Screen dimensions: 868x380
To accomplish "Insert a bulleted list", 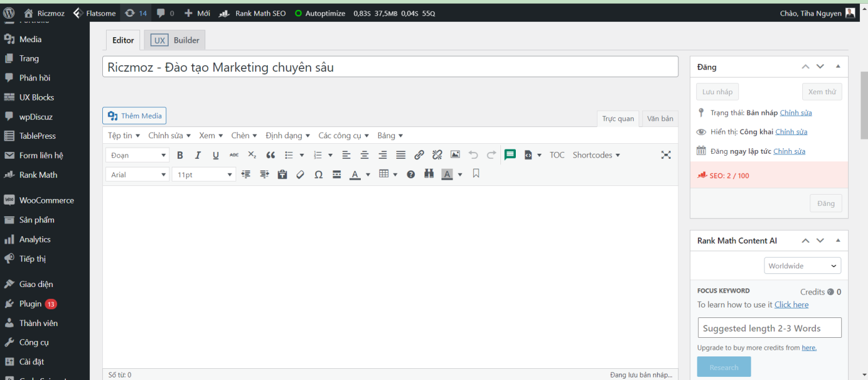I will click(289, 155).
